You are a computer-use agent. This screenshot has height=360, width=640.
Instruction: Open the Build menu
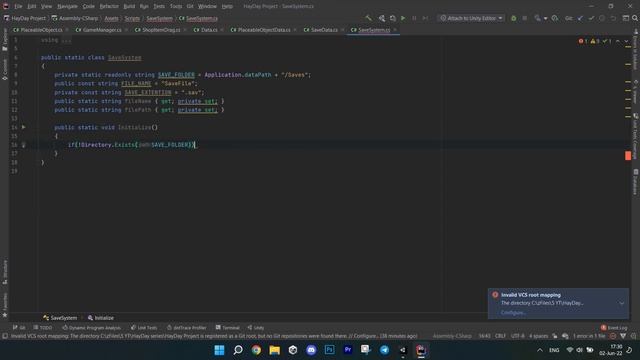(129, 7)
